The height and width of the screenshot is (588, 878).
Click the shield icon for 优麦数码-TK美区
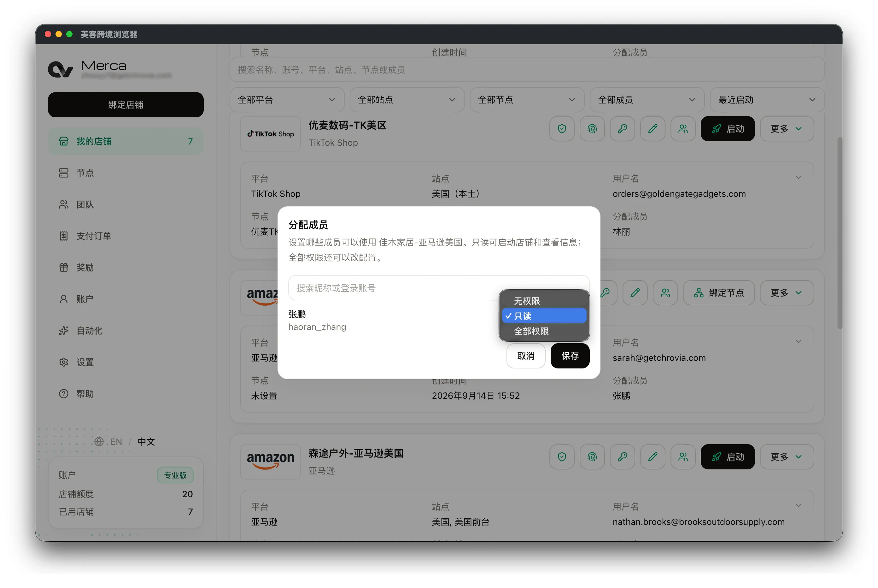pos(562,129)
